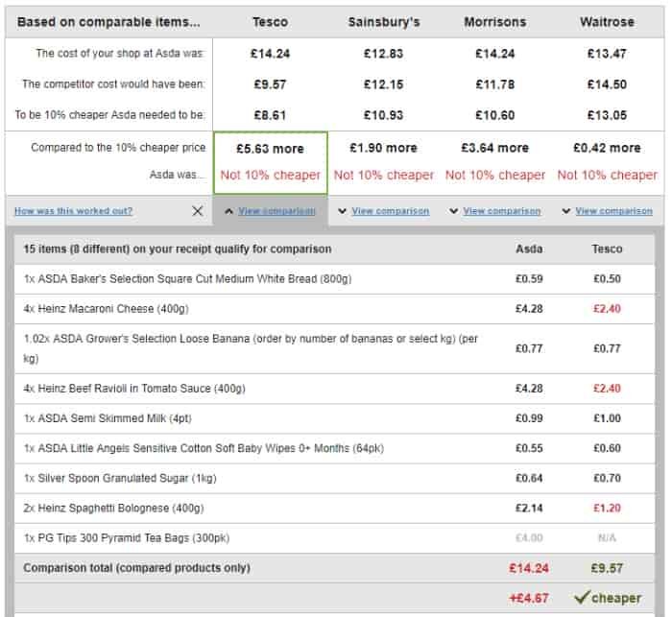Open Waitrose View comparison link

point(613,211)
